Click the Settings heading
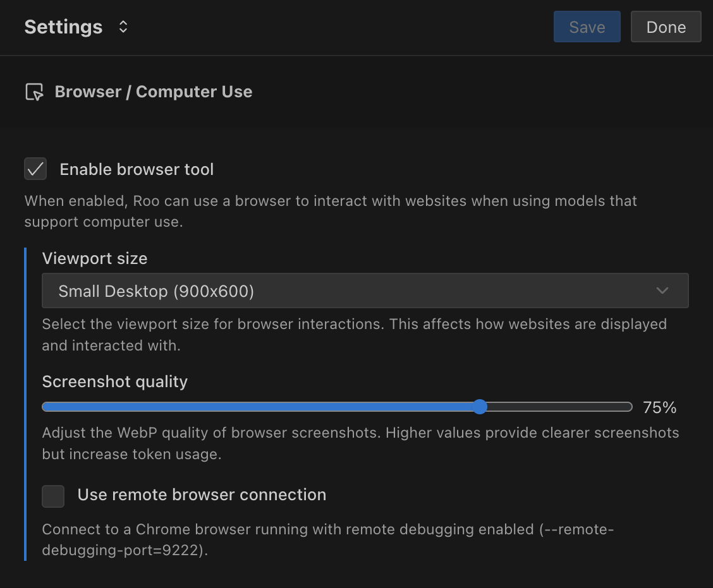 [x=63, y=27]
